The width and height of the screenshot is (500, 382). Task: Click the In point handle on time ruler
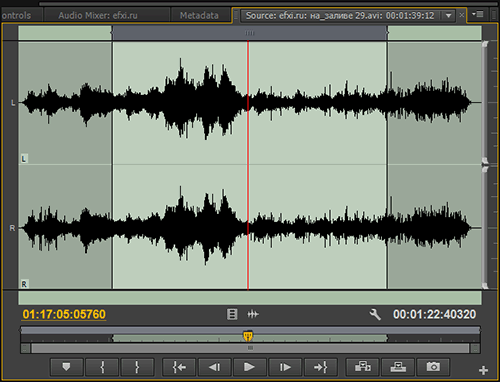tap(112, 338)
